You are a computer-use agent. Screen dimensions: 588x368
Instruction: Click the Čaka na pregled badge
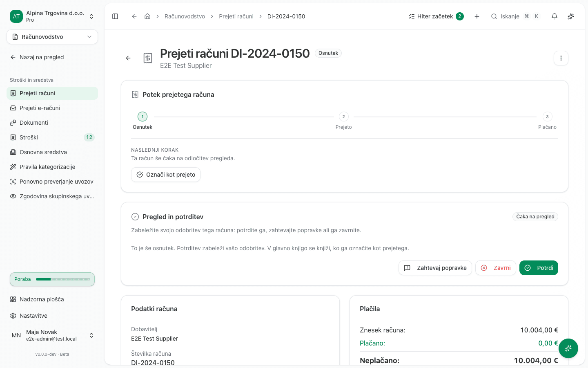point(535,217)
